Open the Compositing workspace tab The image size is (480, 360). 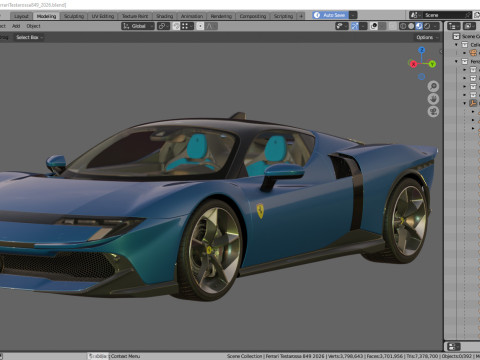coord(253,16)
